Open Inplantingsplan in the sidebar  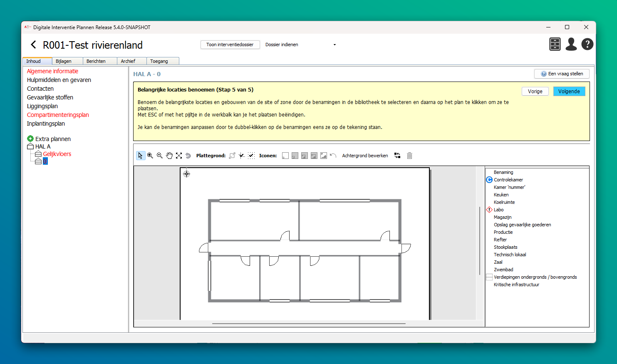(46, 124)
